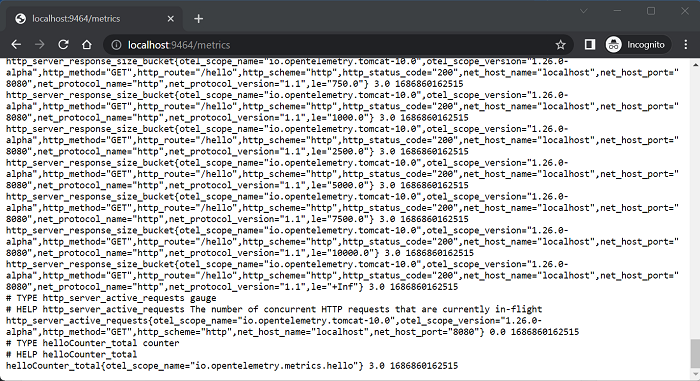Image resolution: width=700 pixels, height=381 pixels.
Task: Open a new tab
Action: [199, 19]
